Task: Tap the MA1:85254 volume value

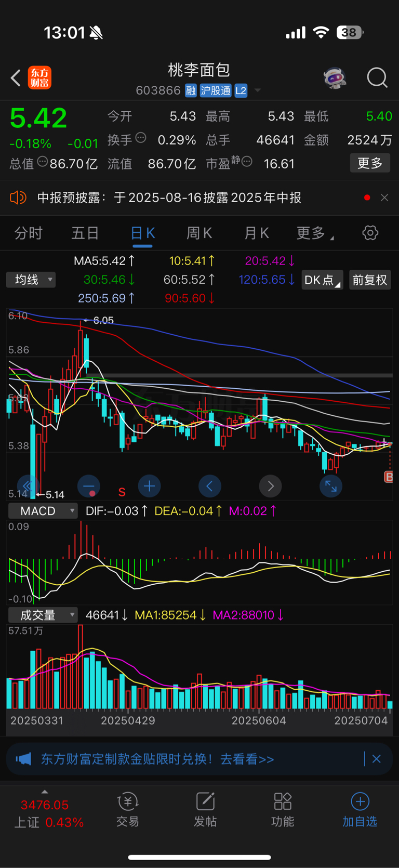Action: coord(170,615)
